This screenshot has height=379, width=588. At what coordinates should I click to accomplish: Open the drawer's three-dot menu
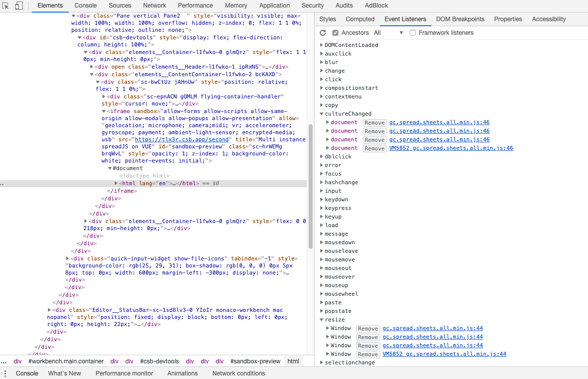(5, 373)
